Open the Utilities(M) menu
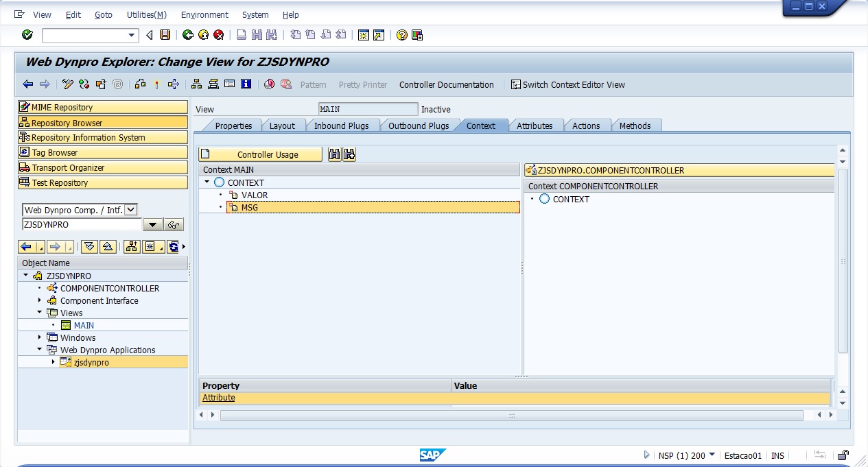Screen dimensions: 868x467 pos(146,14)
